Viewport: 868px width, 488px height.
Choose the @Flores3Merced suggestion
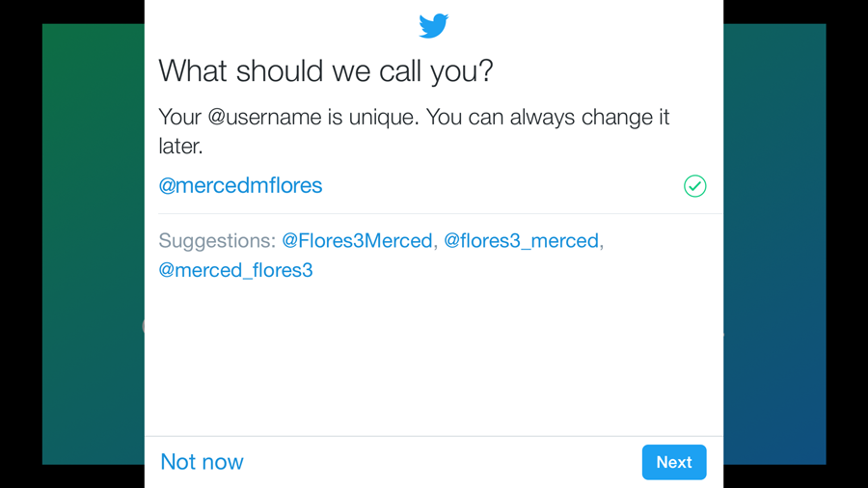pos(357,241)
